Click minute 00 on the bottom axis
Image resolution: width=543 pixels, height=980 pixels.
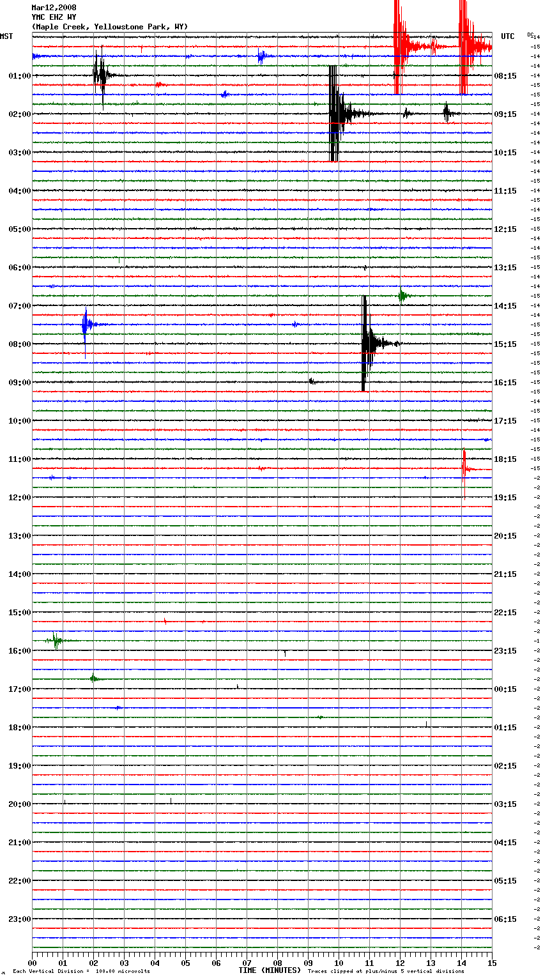pyautogui.click(x=32, y=963)
